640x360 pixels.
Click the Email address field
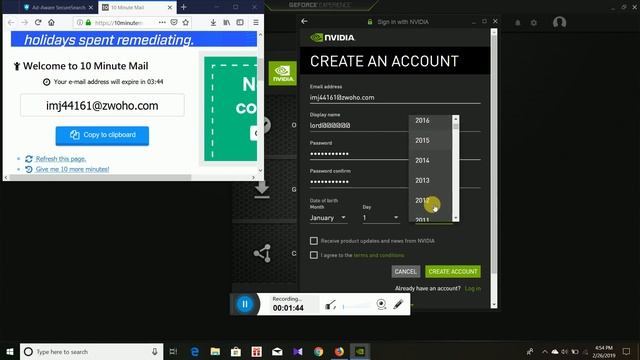[395, 98]
